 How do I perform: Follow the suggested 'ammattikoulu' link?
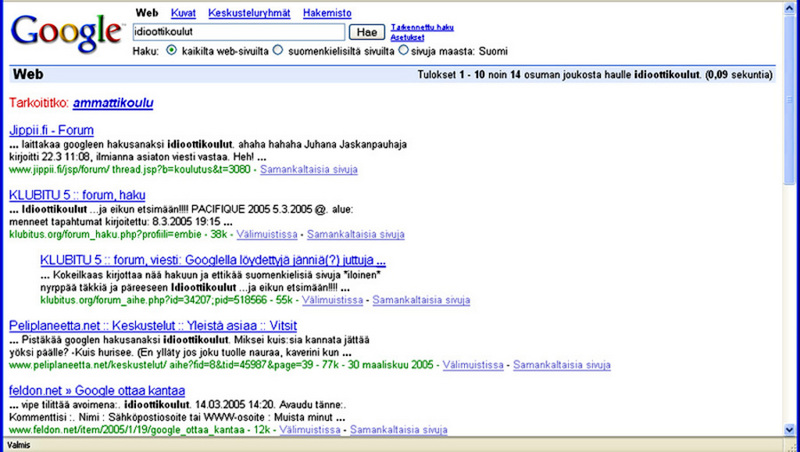pyautogui.click(x=113, y=103)
